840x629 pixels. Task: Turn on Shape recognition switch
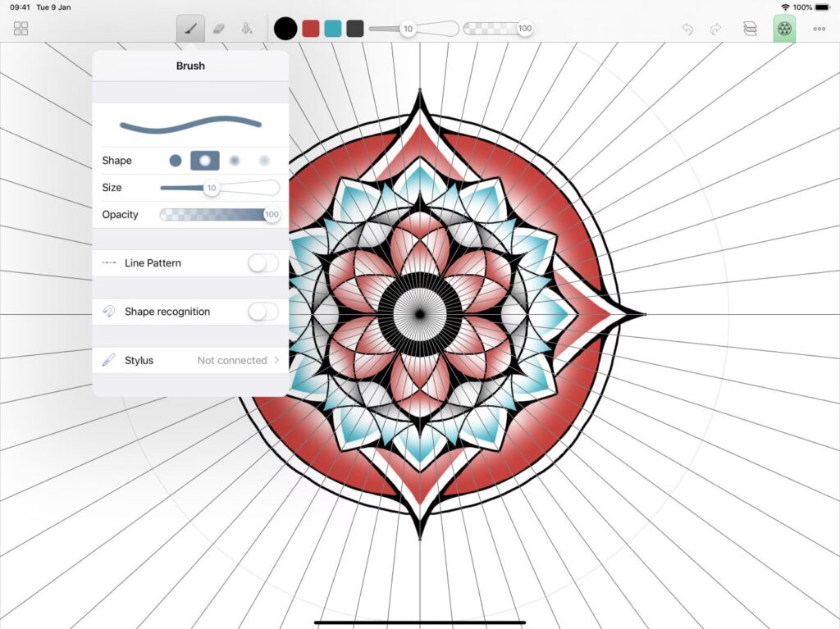263,312
